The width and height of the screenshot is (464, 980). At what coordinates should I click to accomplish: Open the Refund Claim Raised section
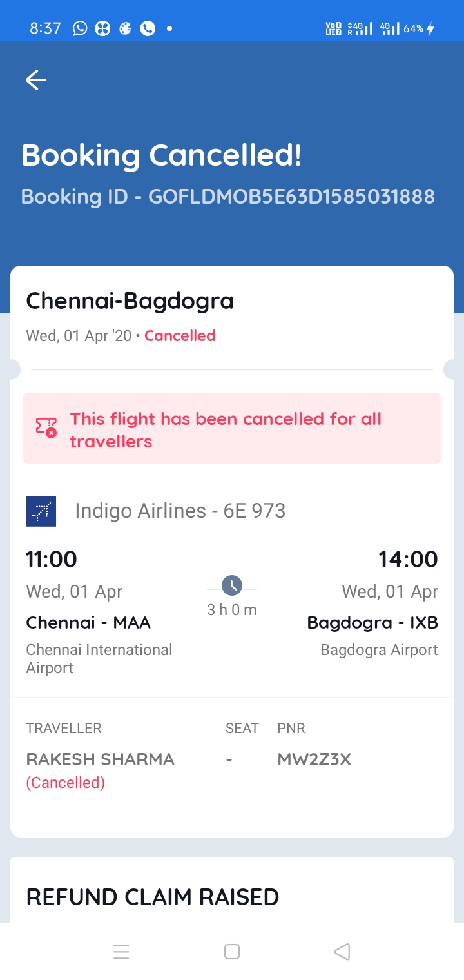coord(153,897)
